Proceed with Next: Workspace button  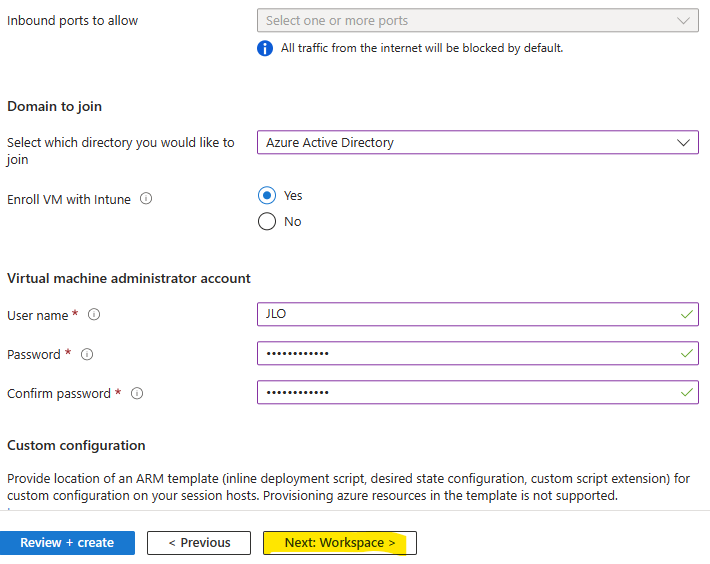point(340,543)
